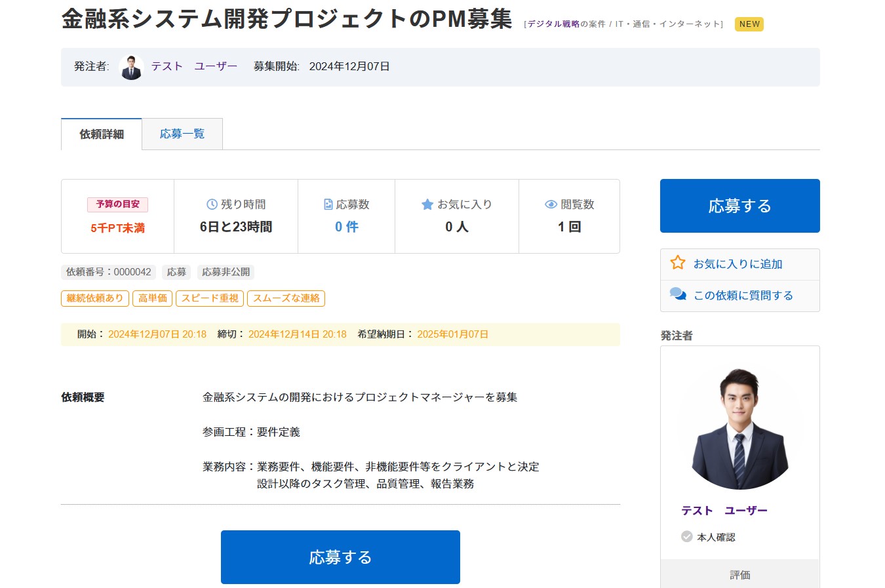Click テスト ユーザー name under profile photo
This screenshot has width=885, height=588.
coord(724,511)
